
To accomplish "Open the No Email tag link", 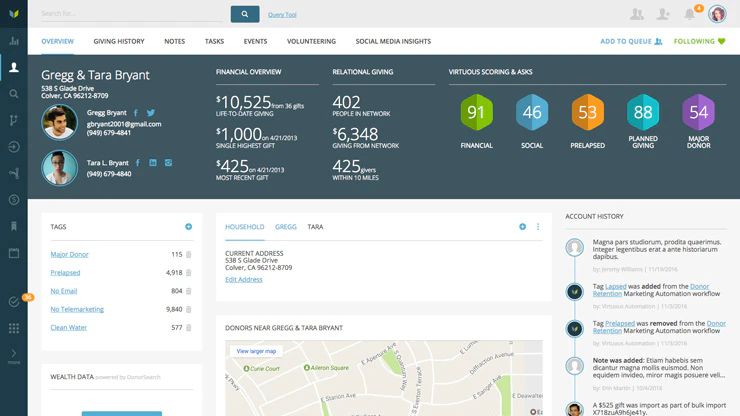I will tap(64, 291).
